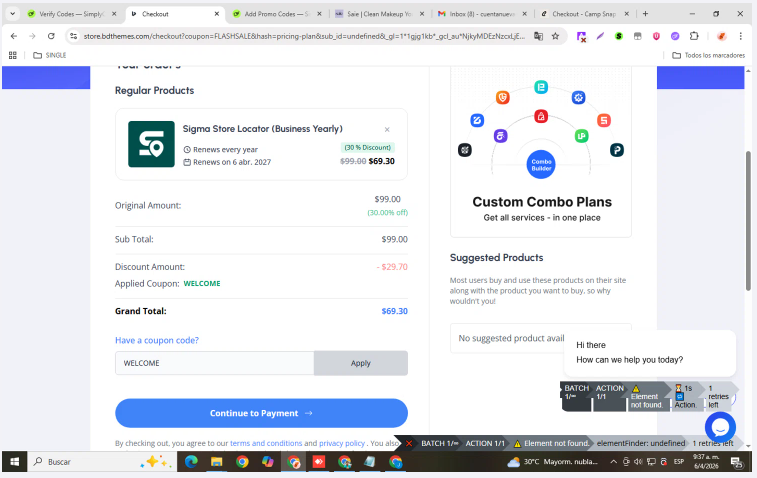Open Microsoft Edge from the taskbar
This screenshot has width=757, height=478.
click(x=190, y=462)
